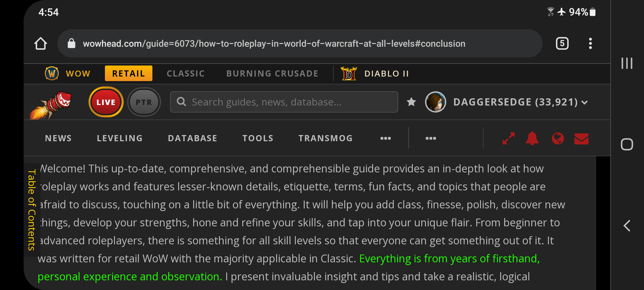The image size is (644, 290).
Task: Open the browser tab switcher showing 5
Action: 562,44
